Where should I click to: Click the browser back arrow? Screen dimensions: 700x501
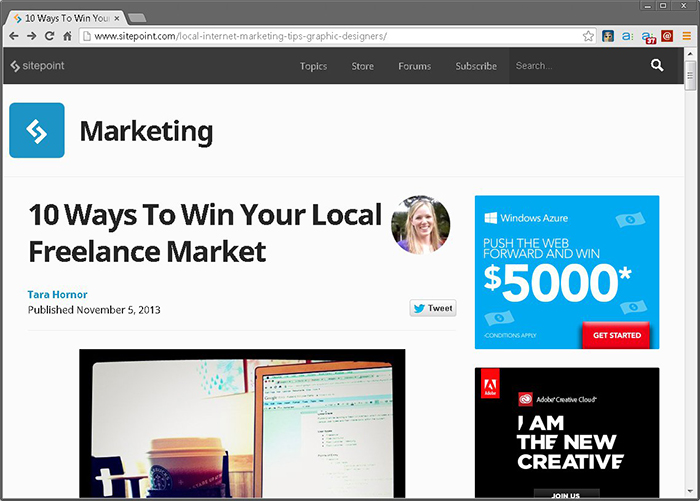14,36
